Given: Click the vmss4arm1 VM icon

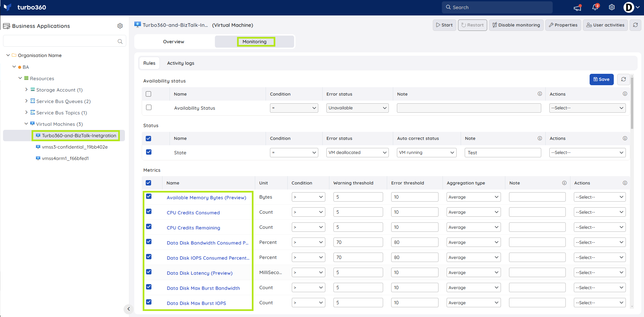Looking at the screenshot, I should pyautogui.click(x=38, y=158).
